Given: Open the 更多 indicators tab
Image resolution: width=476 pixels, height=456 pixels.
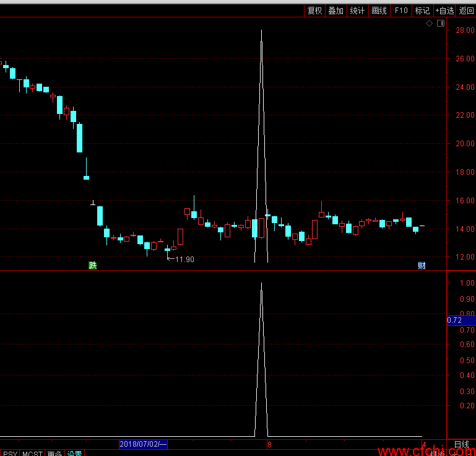Looking at the screenshot, I should (x=55, y=454).
